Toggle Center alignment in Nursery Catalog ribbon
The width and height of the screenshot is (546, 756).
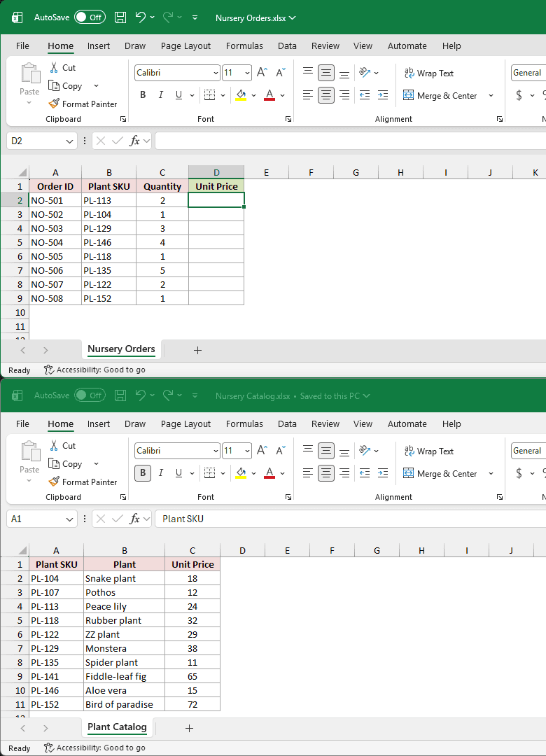coord(326,473)
